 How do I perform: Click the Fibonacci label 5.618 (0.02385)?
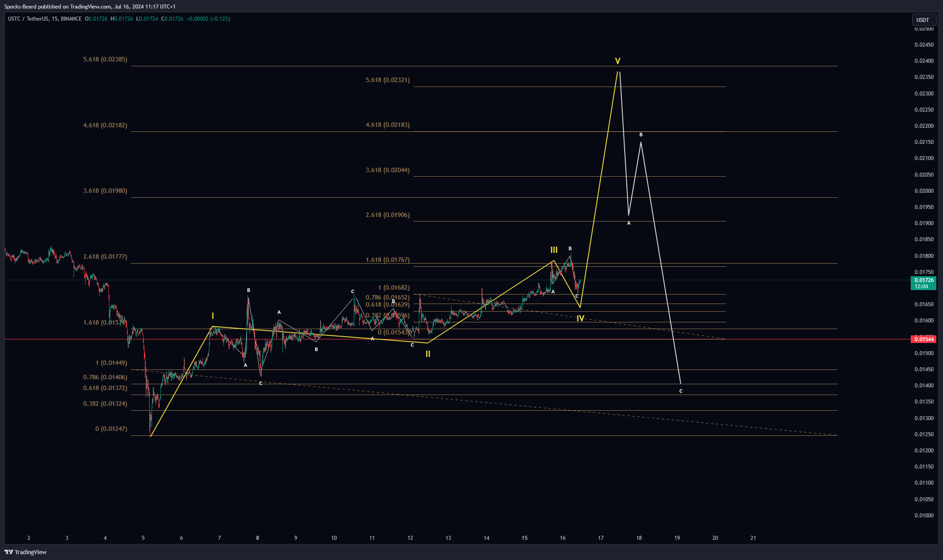105,60
